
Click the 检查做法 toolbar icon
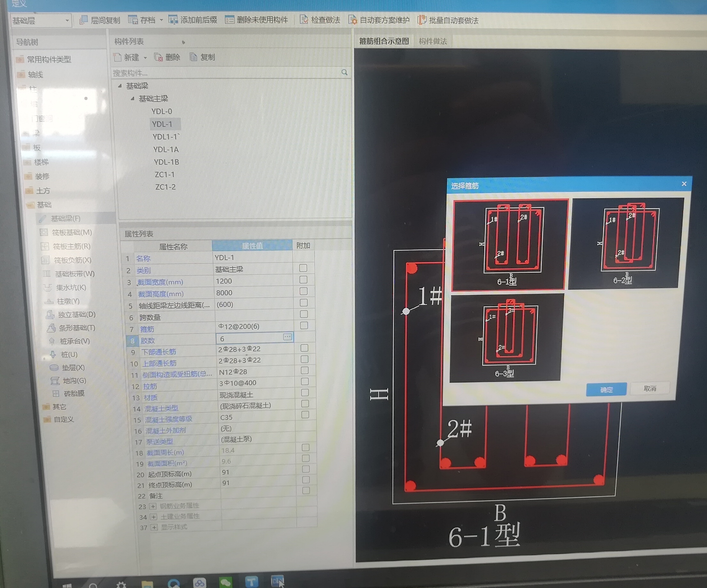304,20
